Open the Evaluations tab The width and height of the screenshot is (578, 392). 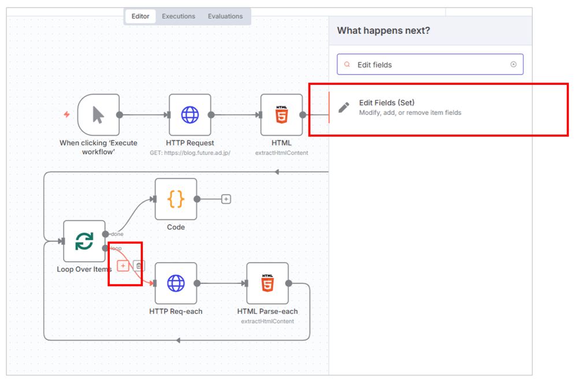(x=225, y=16)
